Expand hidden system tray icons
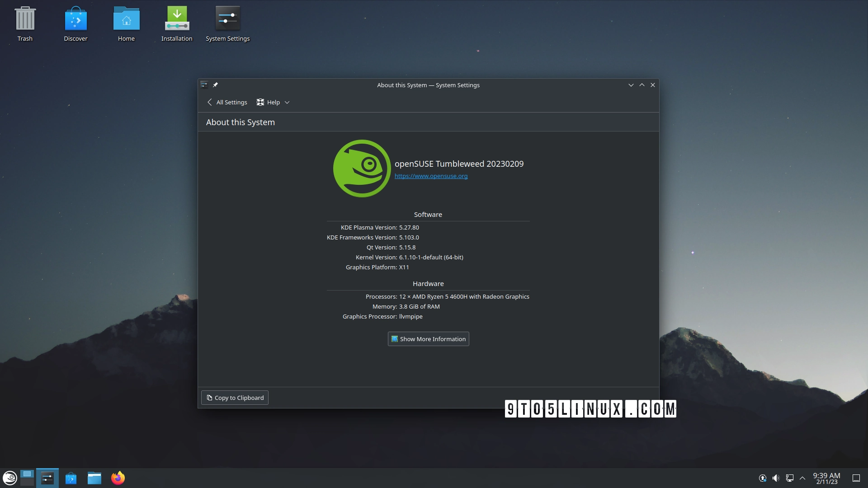Image resolution: width=868 pixels, height=488 pixels. click(803, 478)
